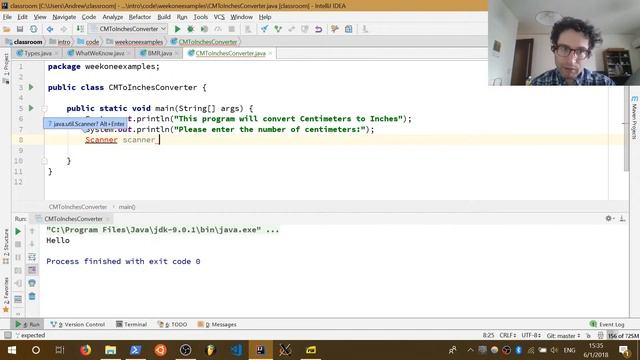Open run configuration dropdown CMToInchesConverter
The width and height of the screenshot is (640, 360).
[x=128, y=29]
